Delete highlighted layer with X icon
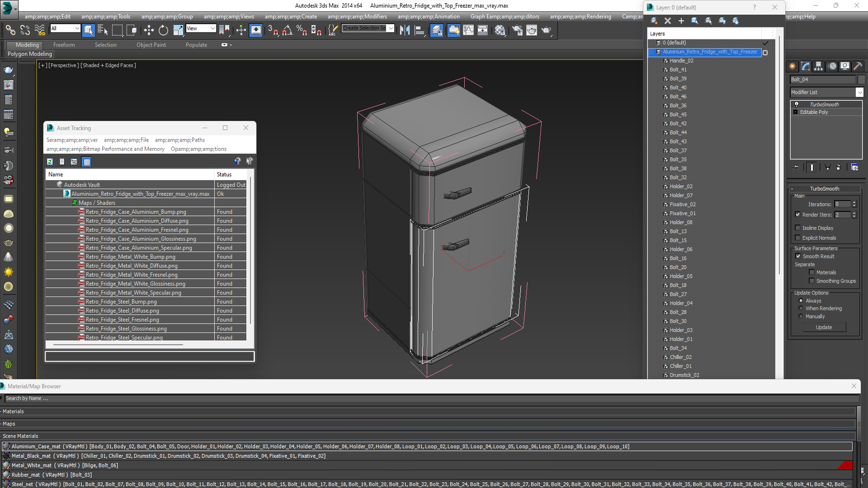 pos(668,21)
